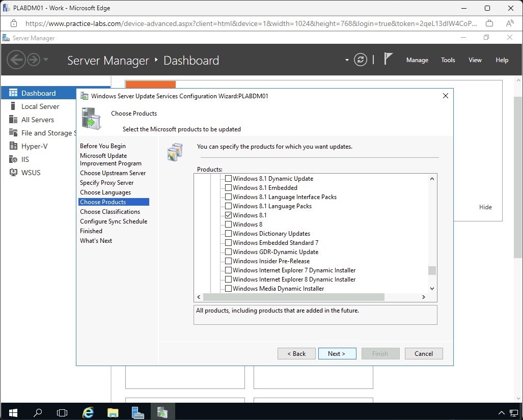This screenshot has height=420, width=523.
Task: Check Windows 8.1 Dynamic Update
Action: click(229, 178)
